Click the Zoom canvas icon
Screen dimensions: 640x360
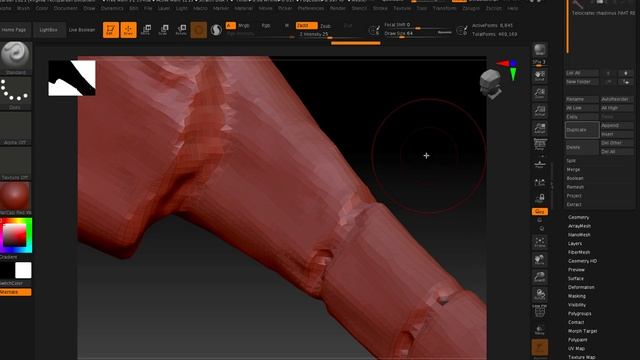[540, 93]
